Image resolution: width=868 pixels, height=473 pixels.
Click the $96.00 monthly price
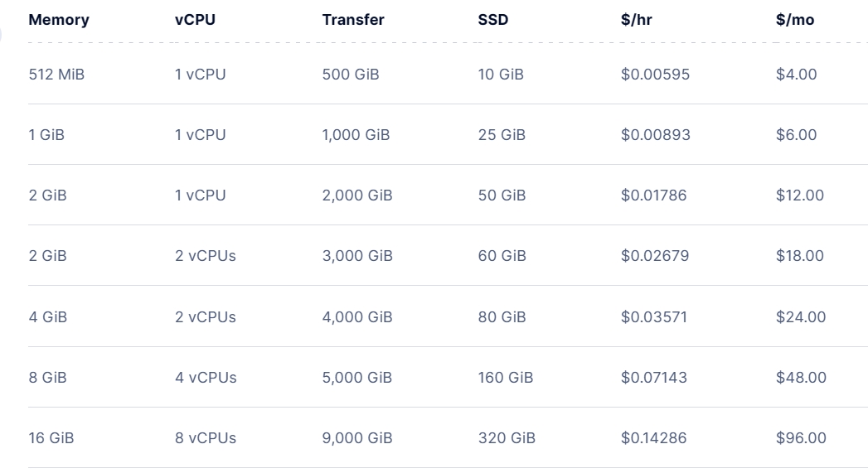click(x=801, y=438)
